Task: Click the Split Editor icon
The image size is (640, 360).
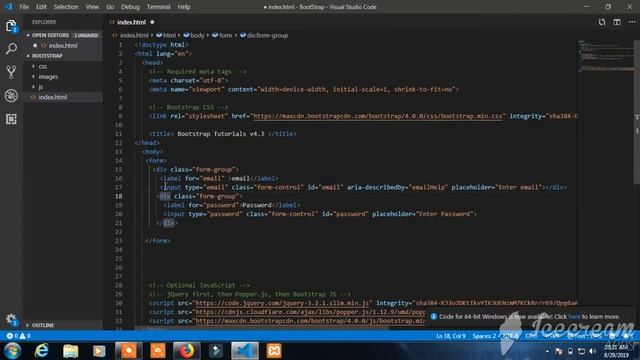Action: point(617,22)
